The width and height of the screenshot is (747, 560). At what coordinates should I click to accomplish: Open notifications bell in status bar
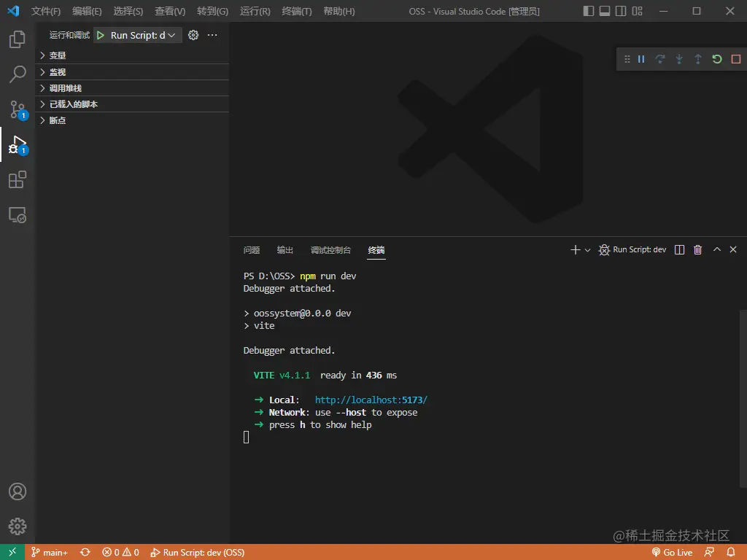(731, 553)
